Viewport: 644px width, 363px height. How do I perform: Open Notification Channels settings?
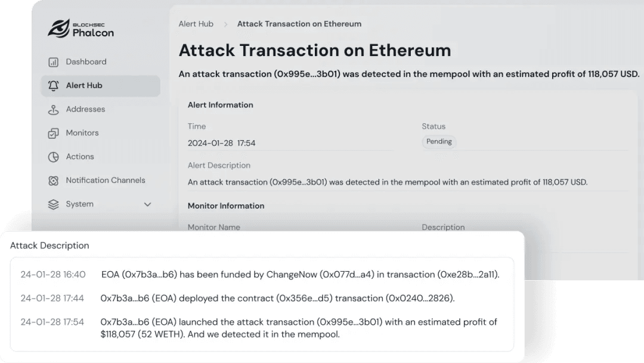(x=106, y=181)
